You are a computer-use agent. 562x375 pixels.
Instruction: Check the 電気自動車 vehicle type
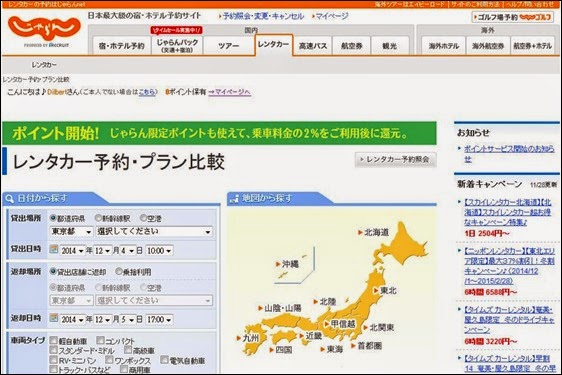click(164, 359)
